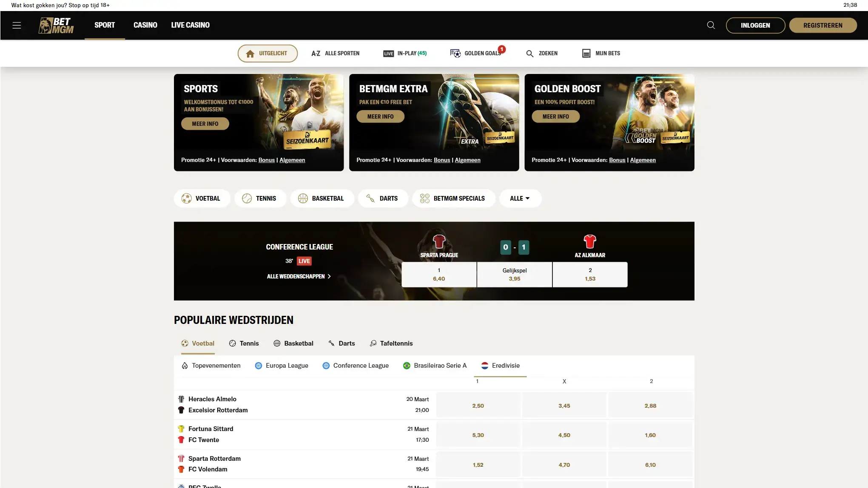Click Meer Info on Golden Boost banner
868x488 pixels.
pos(555,116)
